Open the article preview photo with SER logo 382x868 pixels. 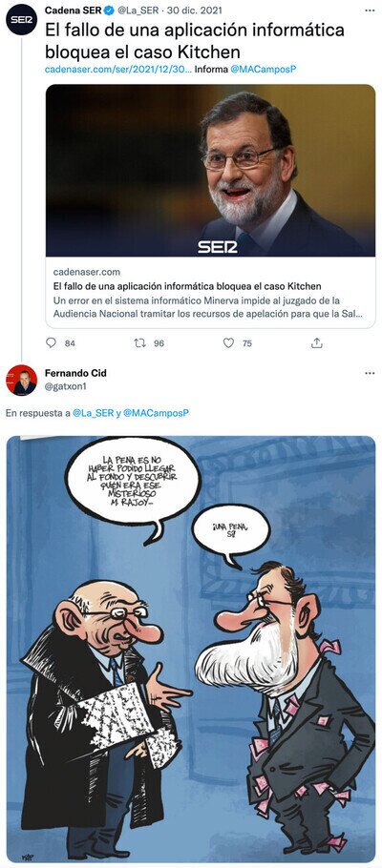point(210,170)
